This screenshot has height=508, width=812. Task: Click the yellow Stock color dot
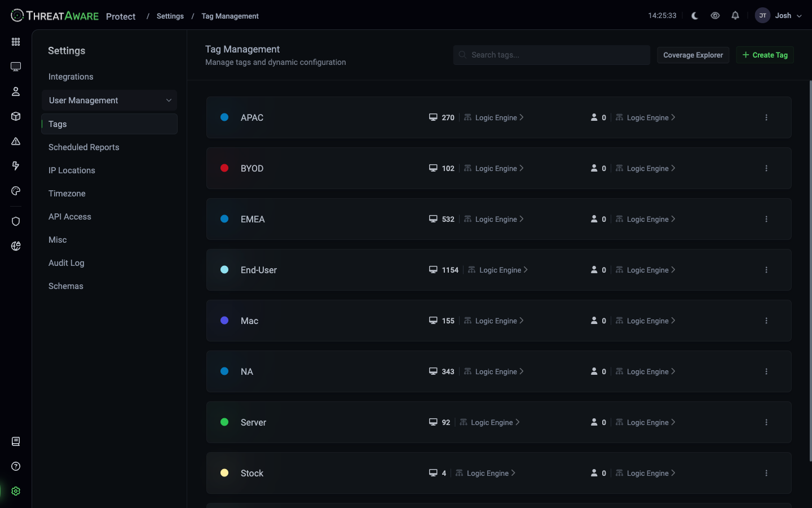click(224, 473)
